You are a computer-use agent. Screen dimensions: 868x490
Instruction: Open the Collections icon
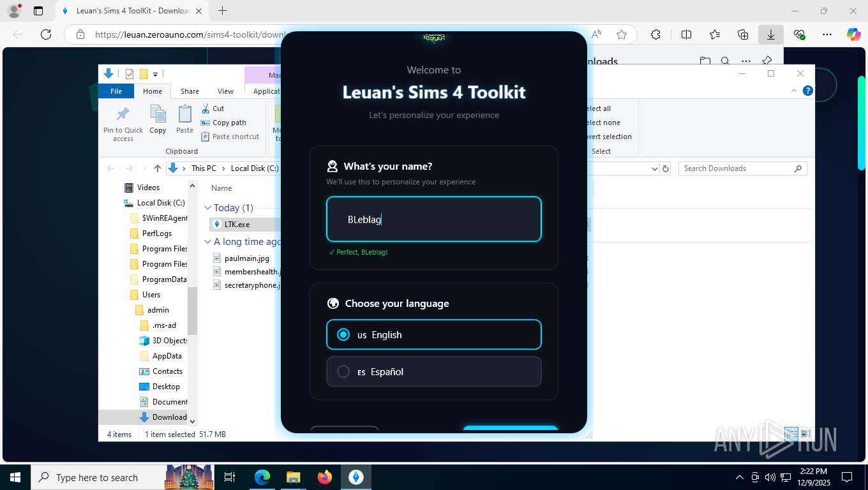[742, 34]
